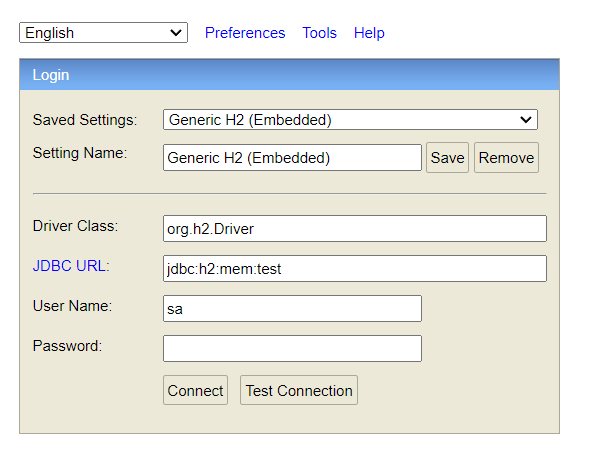
Task: Open the English language dropdown
Action: pos(103,33)
